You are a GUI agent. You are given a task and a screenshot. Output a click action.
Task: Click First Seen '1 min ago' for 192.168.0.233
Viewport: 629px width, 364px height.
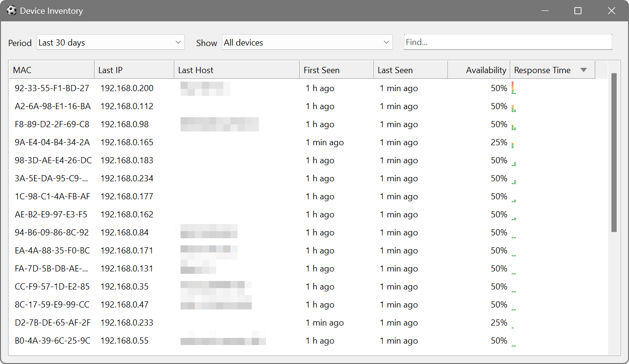(x=324, y=323)
